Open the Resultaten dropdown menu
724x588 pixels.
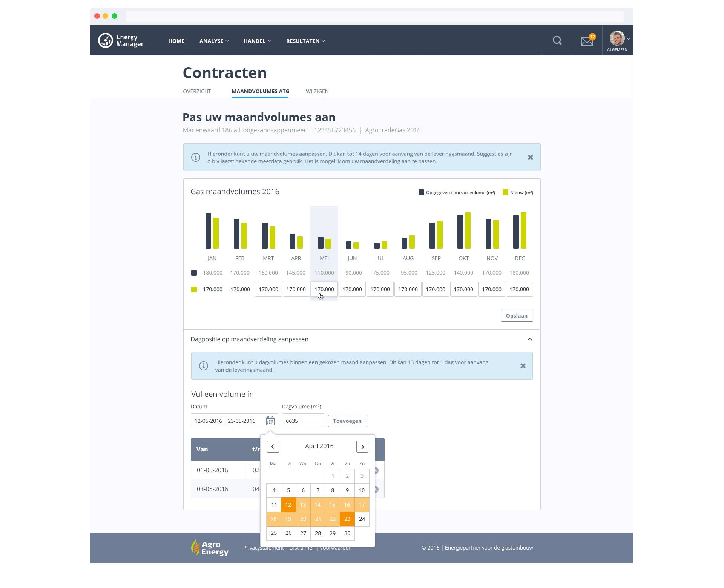pyautogui.click(x=305, y=41)
